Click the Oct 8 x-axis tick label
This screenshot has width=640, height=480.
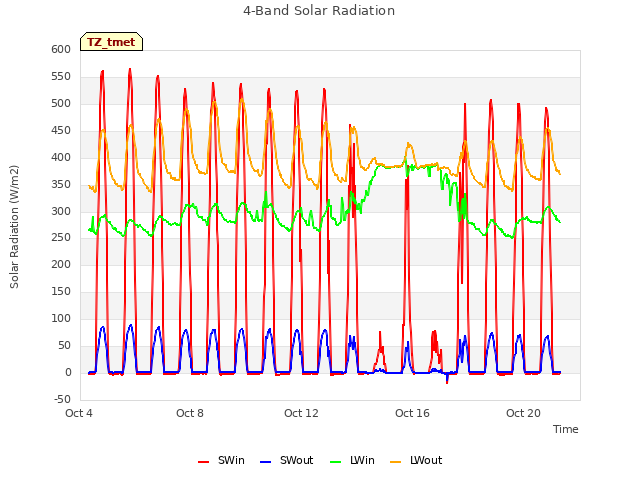pyautogui.click(x=190, y=413)
